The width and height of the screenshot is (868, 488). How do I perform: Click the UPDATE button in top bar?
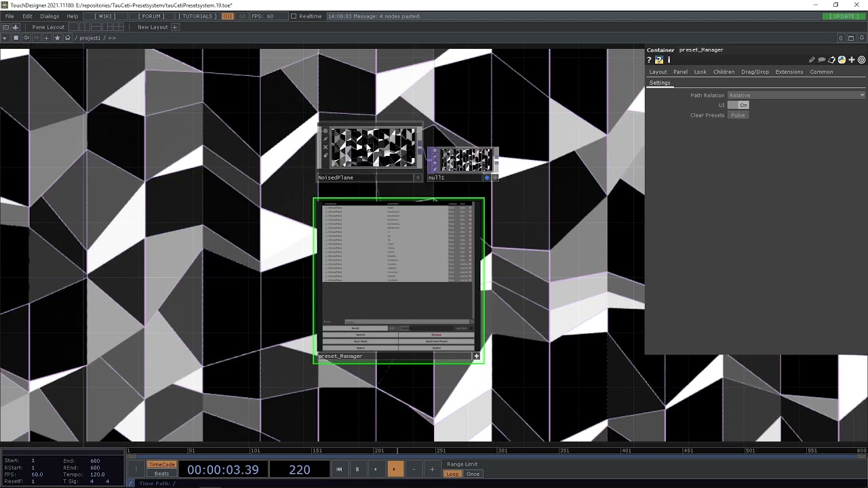pyautogui.click(x=844, y=16)
